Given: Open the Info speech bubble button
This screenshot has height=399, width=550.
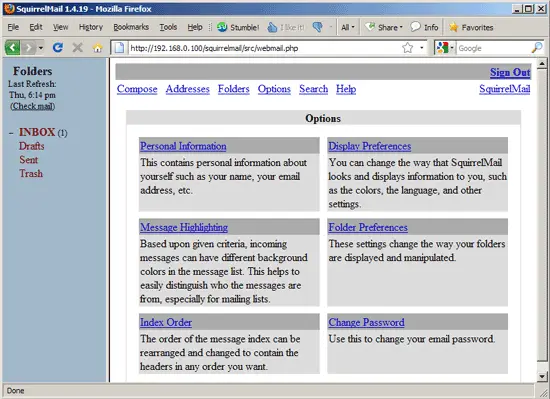Looking at the screenshot, I should tap(424, 27).
